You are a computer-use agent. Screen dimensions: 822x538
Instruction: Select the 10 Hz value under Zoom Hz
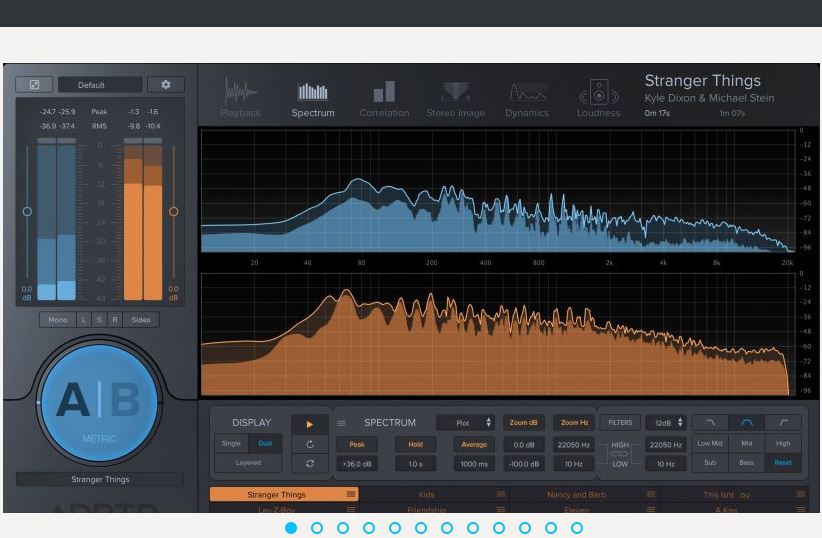coord(574,464)
